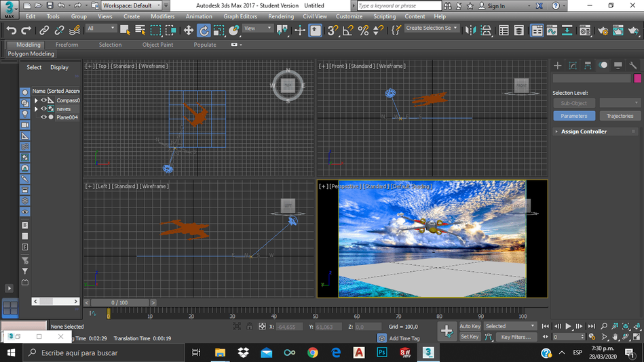Toggle the Angle Snap icon
The image size is (644, 362).
click(347, 31)
